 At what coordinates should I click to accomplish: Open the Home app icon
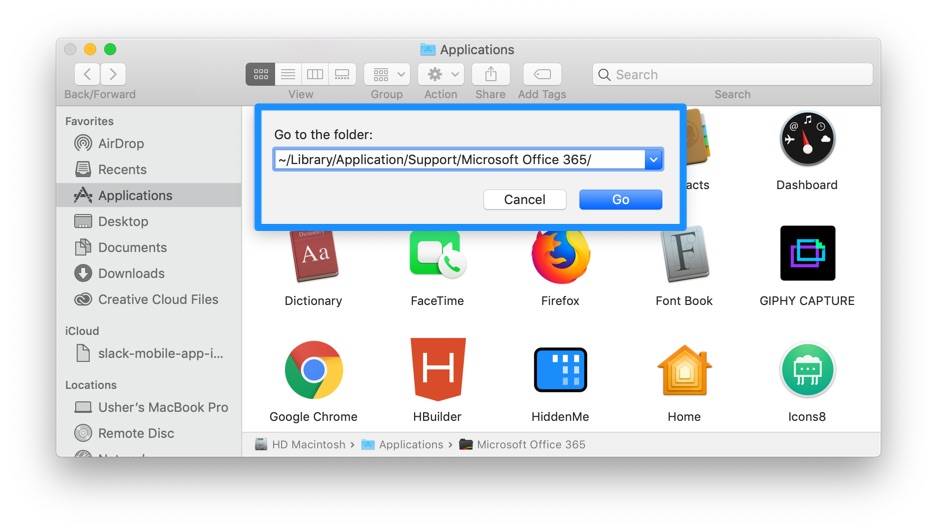pyautogui.click(x=684, y=370)
